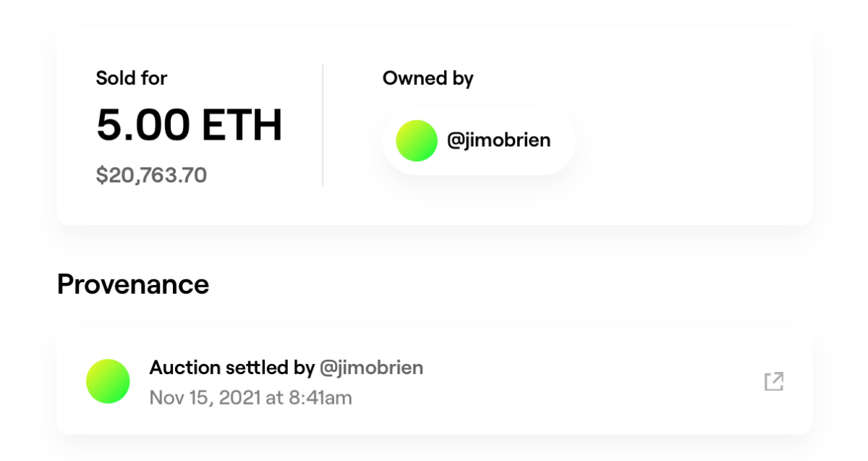Click the dollar sign of USD amount
This screenshot has width=868, height=461.
tap(101, 174)
